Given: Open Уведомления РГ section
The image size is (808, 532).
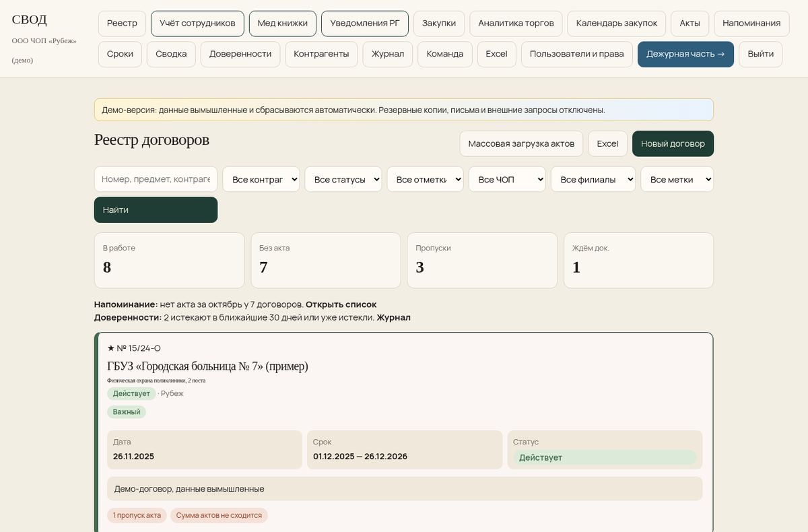Looking at the screenshot, I should click(365, 23).
